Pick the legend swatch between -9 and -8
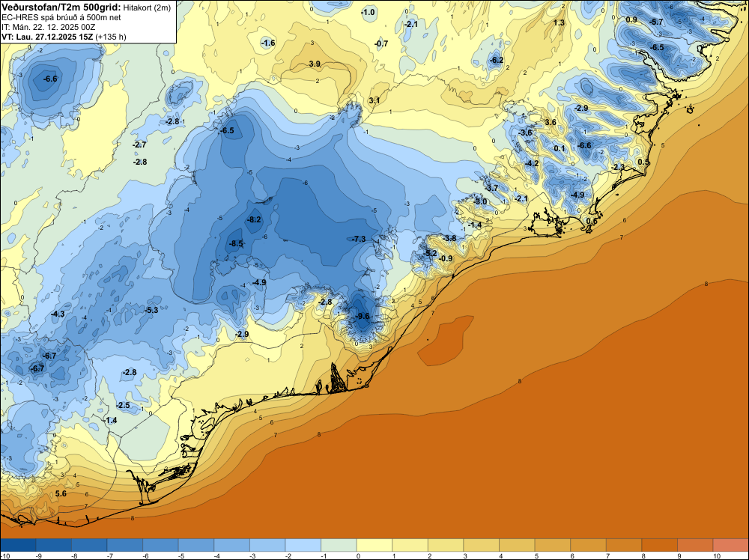The image size is (749, 560). pos(53,545)
